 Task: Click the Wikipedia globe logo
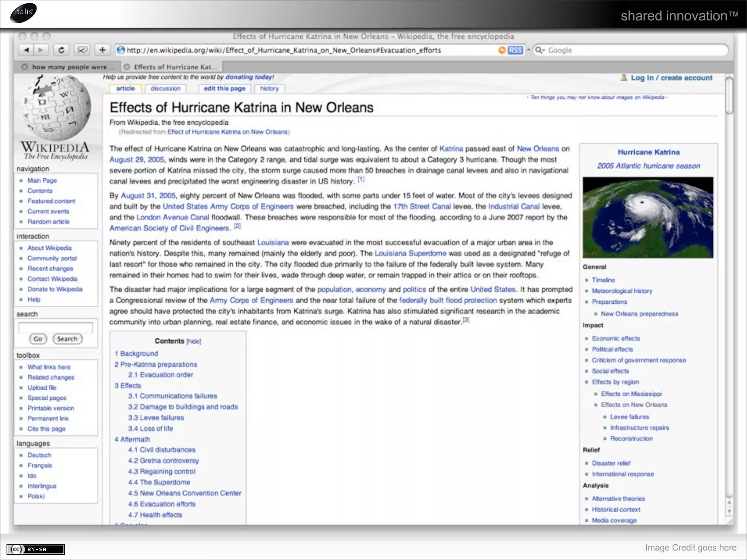coord(56,108)
